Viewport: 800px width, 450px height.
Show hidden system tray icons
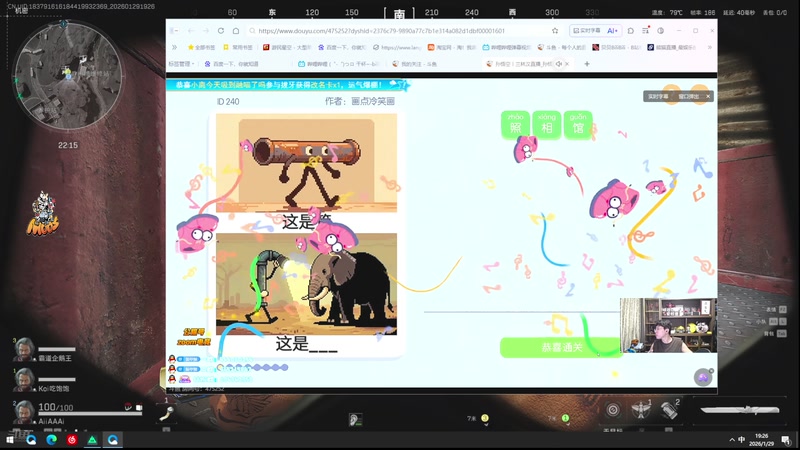[732, 439]
